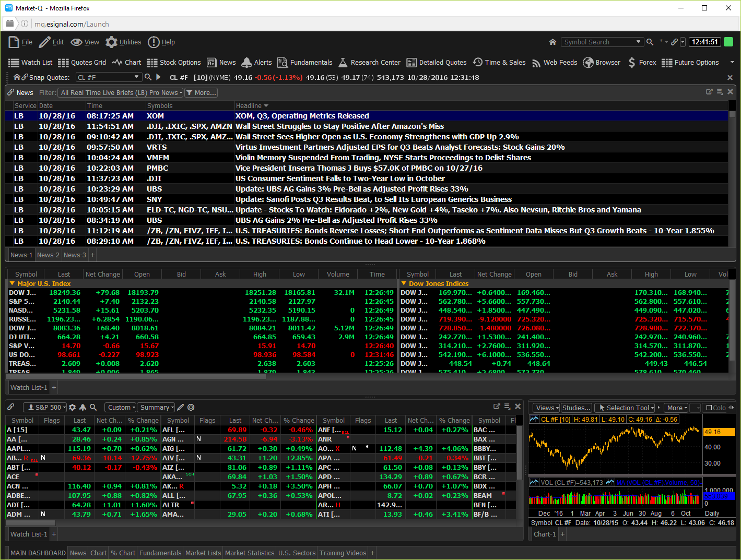Image resolution: width=741 pixels, height=560 pixels.
Task: Open Web Feeds tool
Action: 555,63
